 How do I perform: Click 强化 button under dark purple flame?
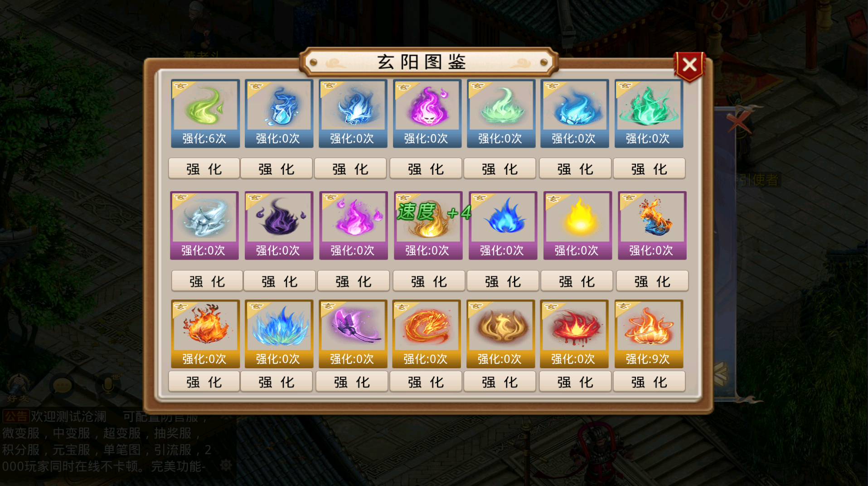(x=280, y=281)
